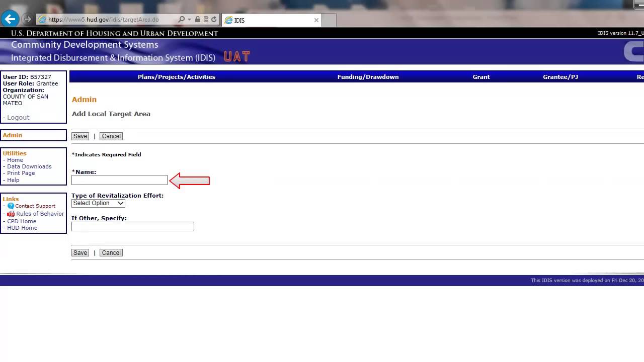644x362 pixels.
Task: Click the security lock icon
Action: (198, 20)
